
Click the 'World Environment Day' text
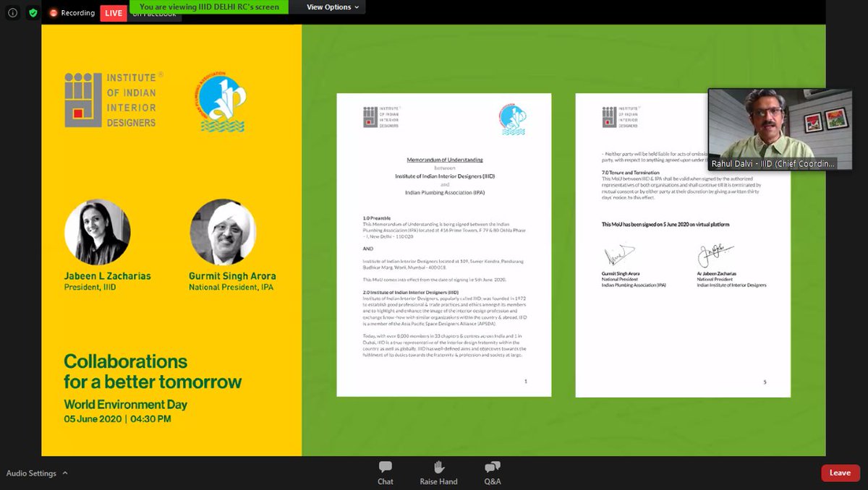[125, 405]
